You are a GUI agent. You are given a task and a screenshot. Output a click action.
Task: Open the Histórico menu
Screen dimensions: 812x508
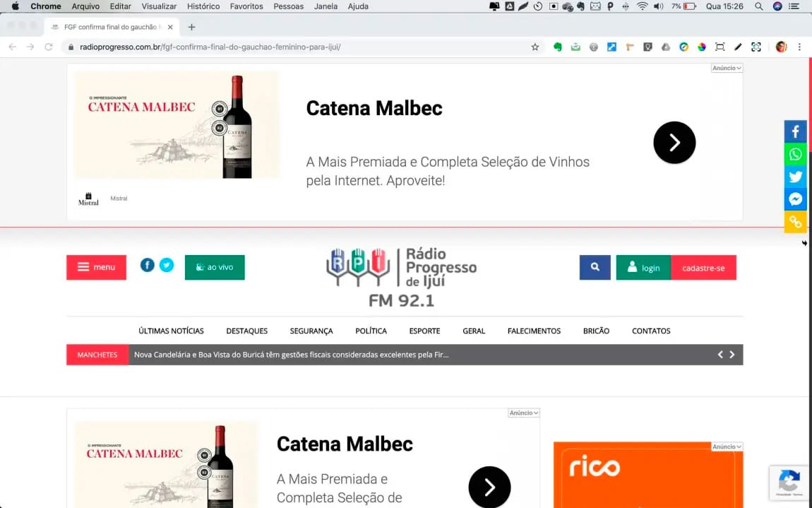[203, 6]
